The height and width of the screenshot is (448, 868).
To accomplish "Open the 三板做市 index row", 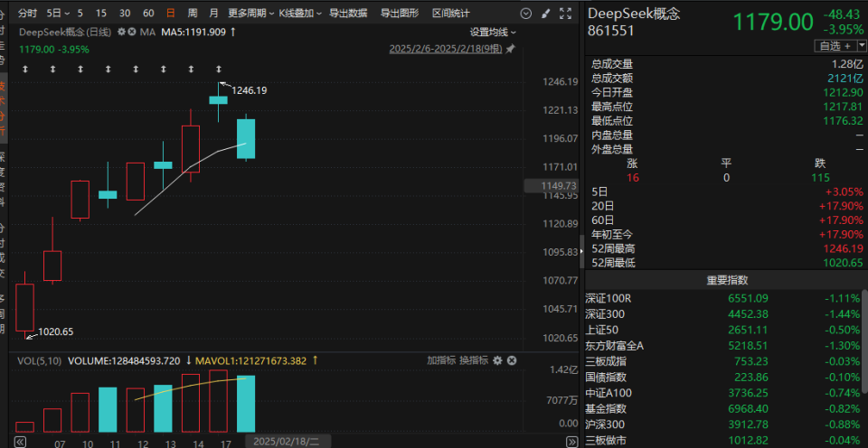I will (723, 440).
